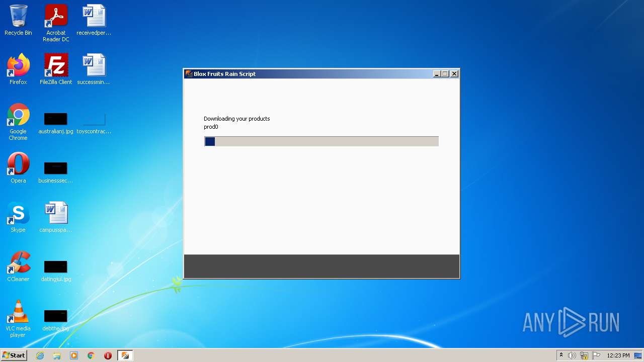Select the toyscontrac file on desktop
Viewport: 644px width, 362px height.
point(94,123)
